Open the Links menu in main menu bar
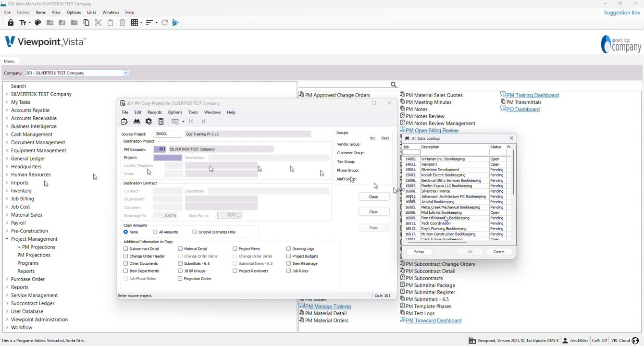 (91, 12)
